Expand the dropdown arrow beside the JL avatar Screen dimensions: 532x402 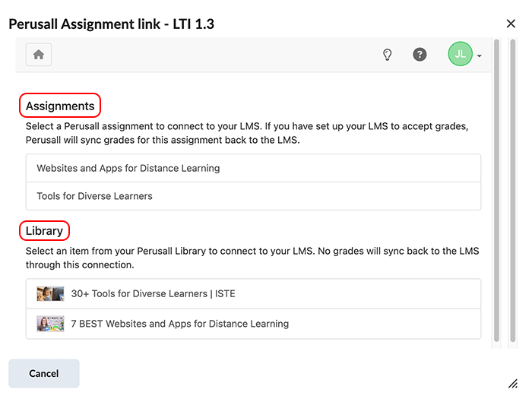480,56
